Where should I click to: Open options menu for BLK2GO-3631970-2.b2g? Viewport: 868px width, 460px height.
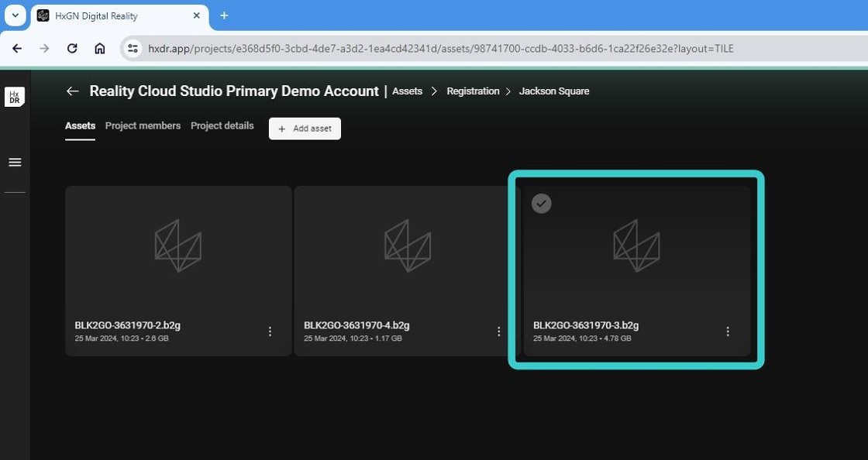(270, 331)
